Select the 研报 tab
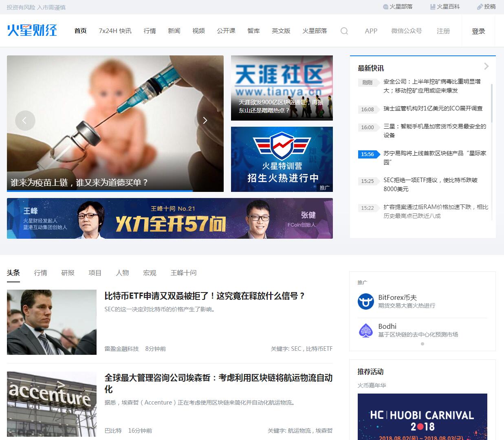The height and width of the screenshot is (440, 504). 68,273
